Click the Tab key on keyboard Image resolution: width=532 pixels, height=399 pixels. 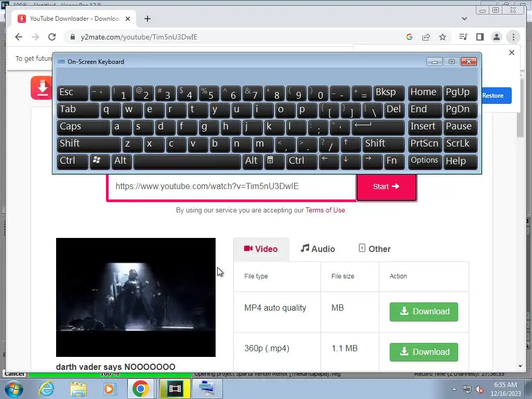pyautogui.click(x=78, y=110)
